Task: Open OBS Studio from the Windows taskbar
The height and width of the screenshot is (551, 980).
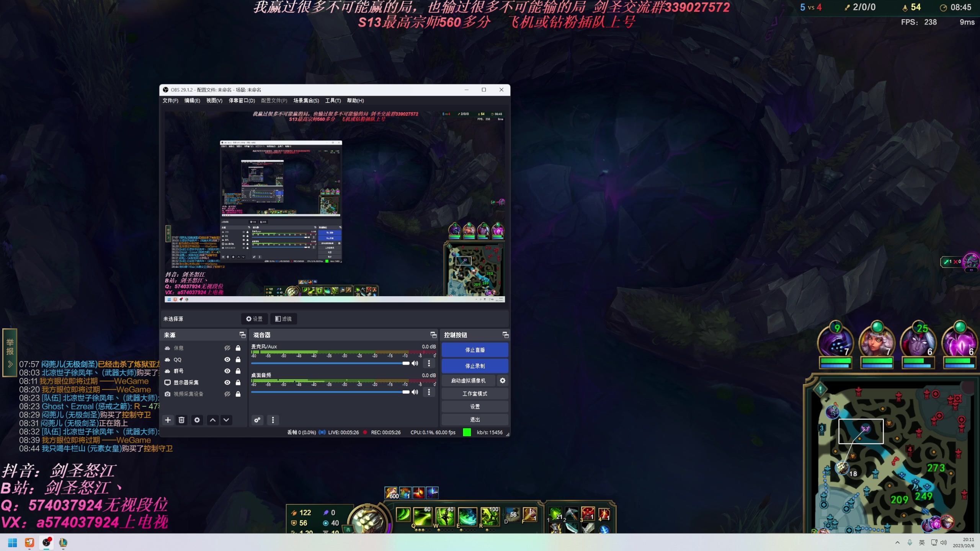Action: pos(46,543)
